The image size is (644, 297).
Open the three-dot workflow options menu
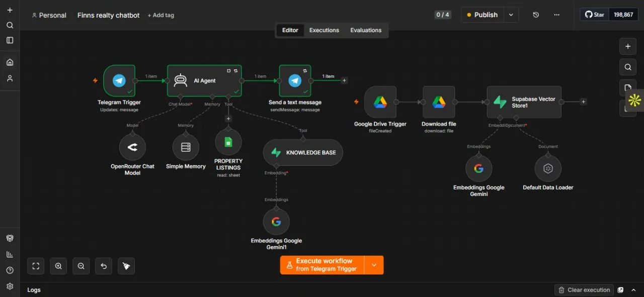pos(556,15)
